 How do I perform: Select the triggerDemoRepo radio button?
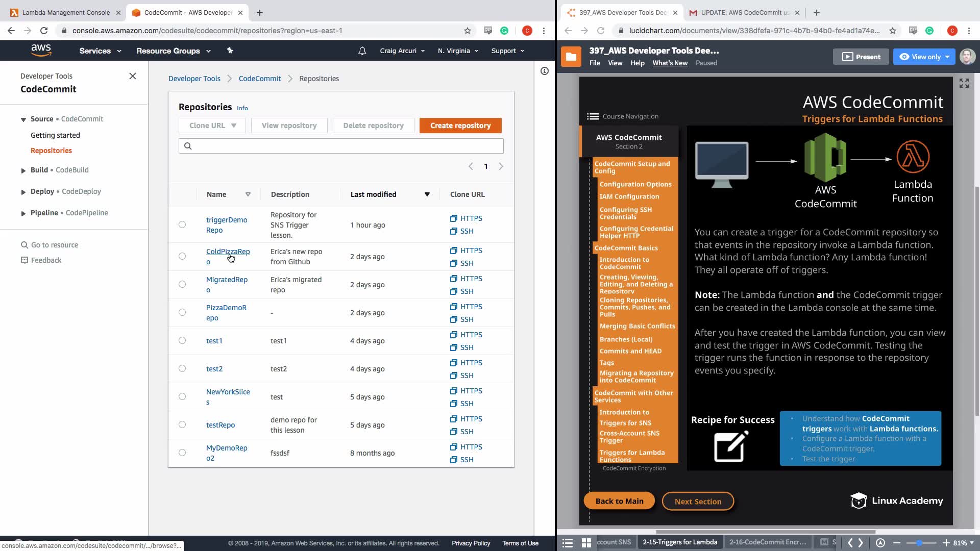[x=182, y=224]
